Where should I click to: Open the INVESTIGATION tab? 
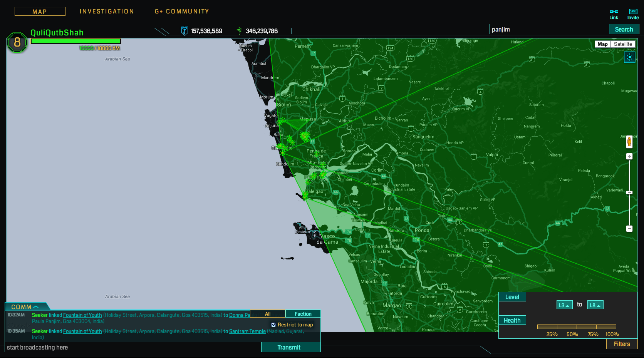click(x=107, y=12)
